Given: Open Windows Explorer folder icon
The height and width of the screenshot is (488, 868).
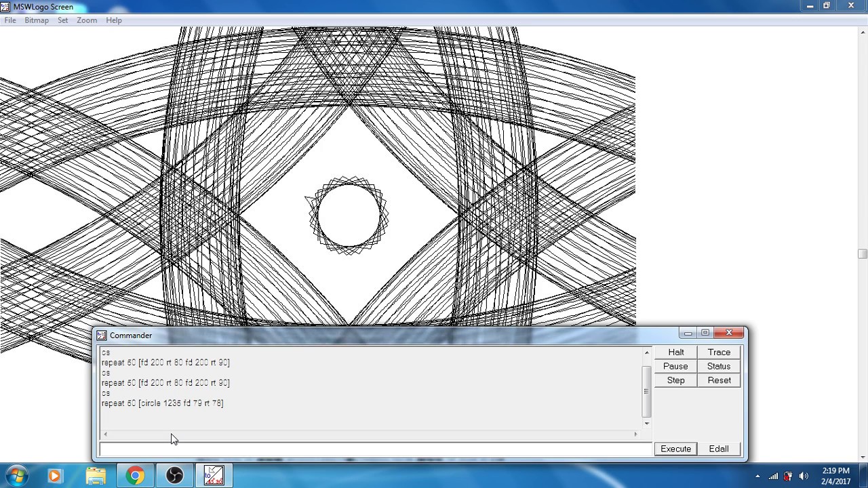Looking at the screenshot, I should coord(96,476).
